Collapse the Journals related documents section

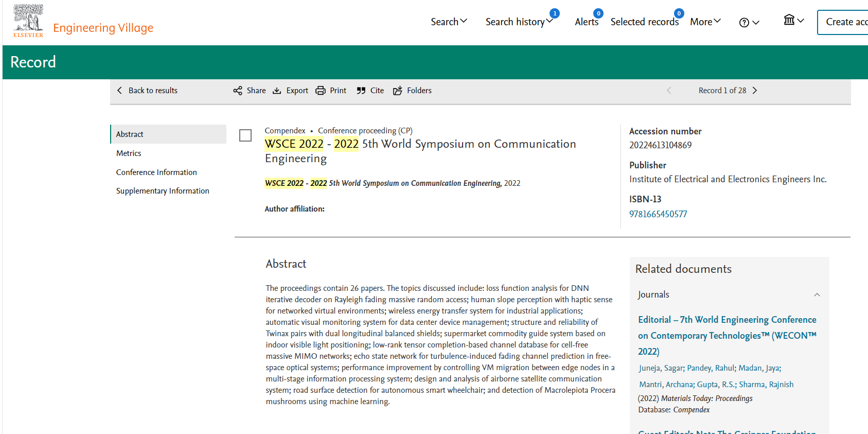pos(817,295)
